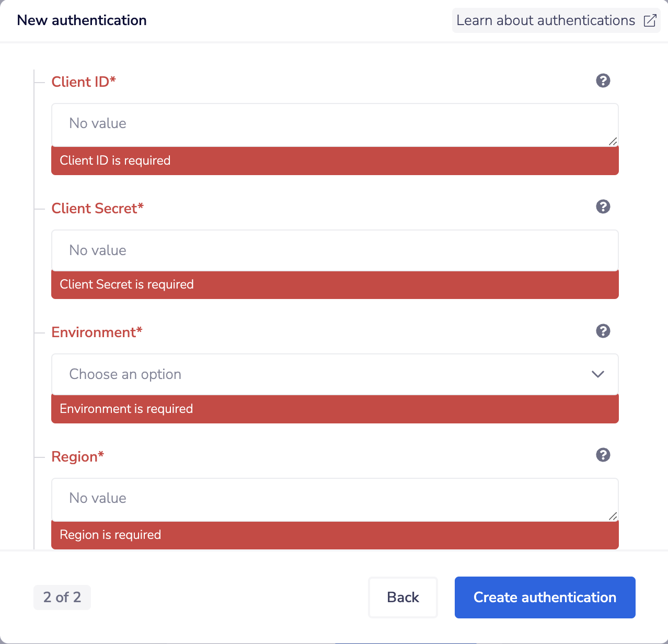Image resolution: width=668 pixels, height=644 pixels.
Task: Focus the Client ID input field
Action: tap(335, 124)
